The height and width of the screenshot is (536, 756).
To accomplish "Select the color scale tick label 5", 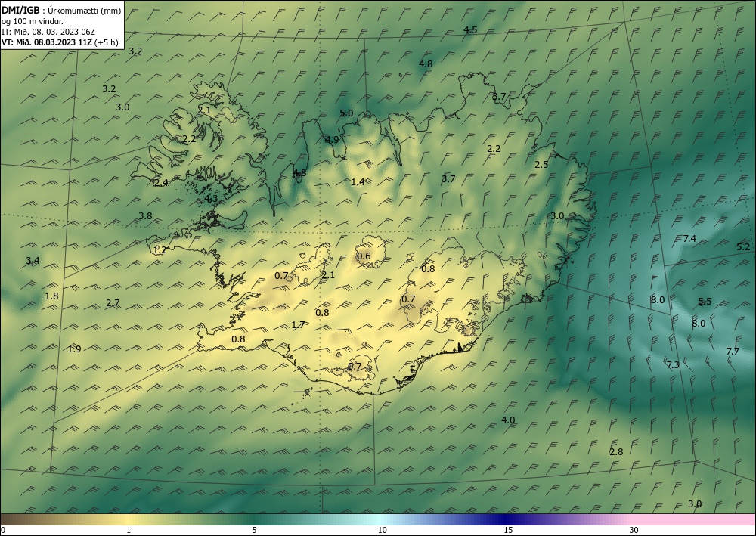I will pos(254,530).
